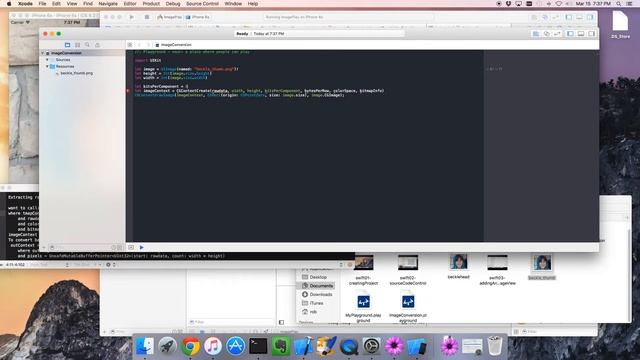The width and height of the screenshot is (640, 360).
Task: Toggle the navigator panel in playground toolbar
Action: point(570,34)
